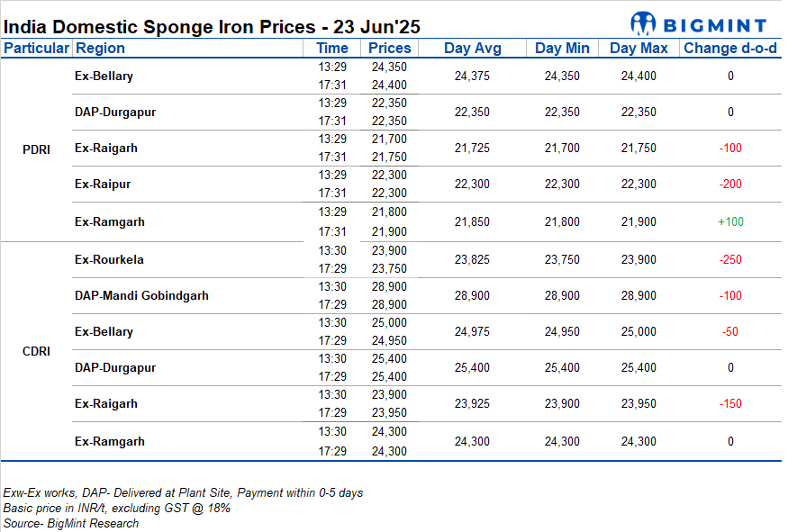
Task: Select the PDRI category label
Action: 36,149
